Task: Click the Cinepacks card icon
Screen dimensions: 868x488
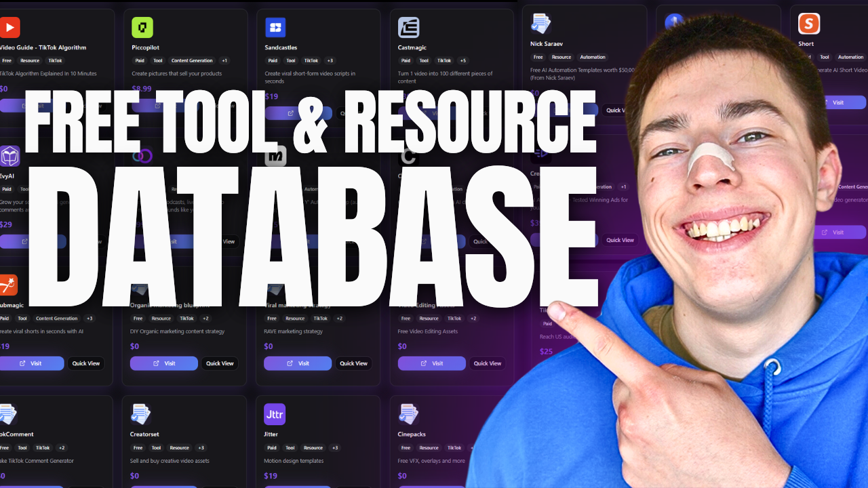Action: 408,414
